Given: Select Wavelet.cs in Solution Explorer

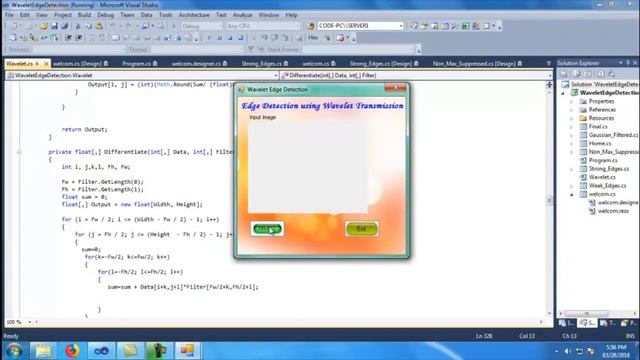Looking at the screenshot, I should point(602,177).
